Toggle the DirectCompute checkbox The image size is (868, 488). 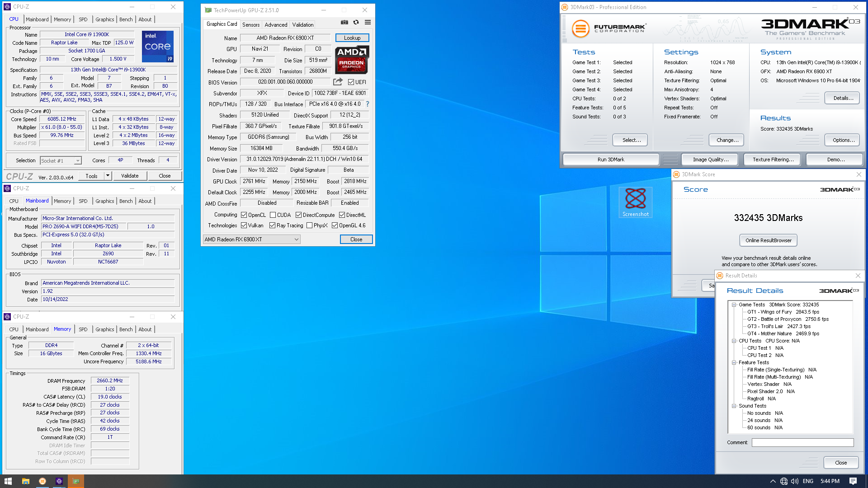299,215
